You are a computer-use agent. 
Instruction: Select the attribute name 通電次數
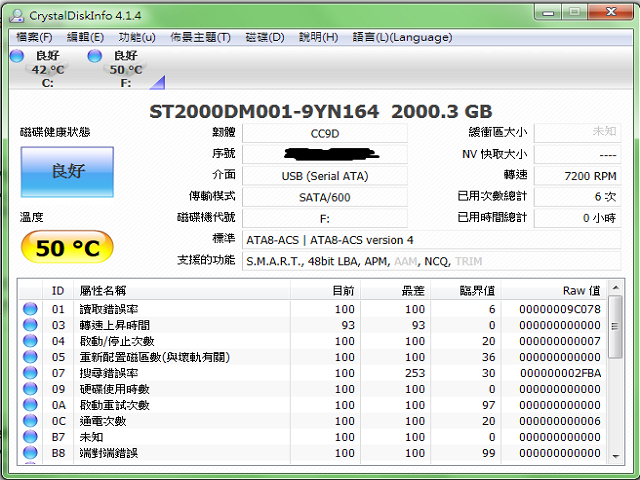click(x=103, y=421)
